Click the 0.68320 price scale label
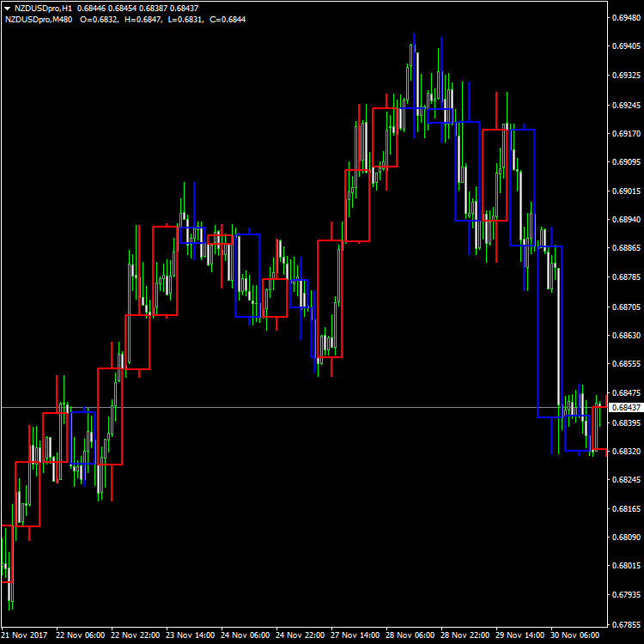Viewport: 644px width, 644px height. pyautogui.click(x=626, y=452)
